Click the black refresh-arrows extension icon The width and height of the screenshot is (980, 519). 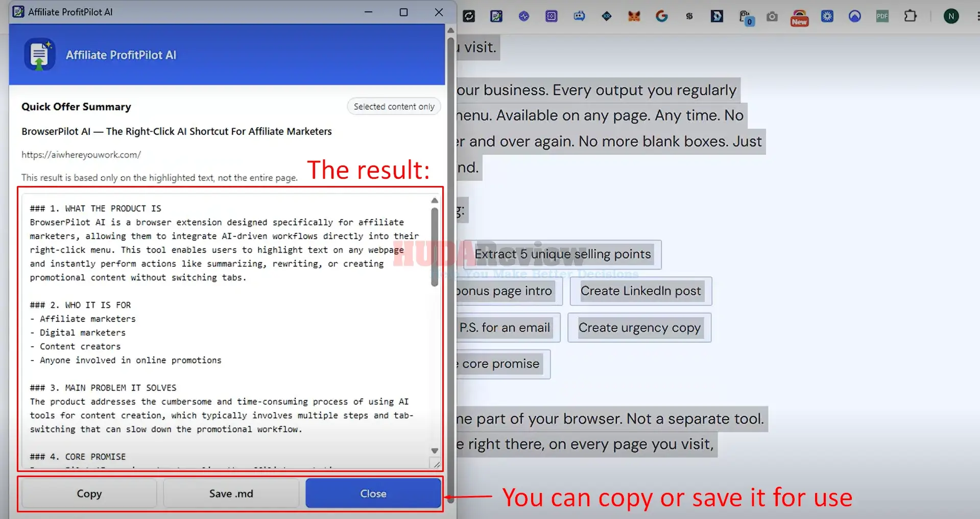tap(469, 16)
